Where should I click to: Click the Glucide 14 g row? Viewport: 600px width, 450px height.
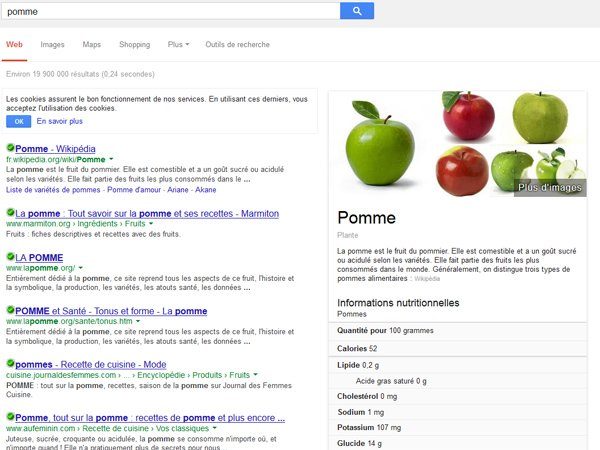458,443
